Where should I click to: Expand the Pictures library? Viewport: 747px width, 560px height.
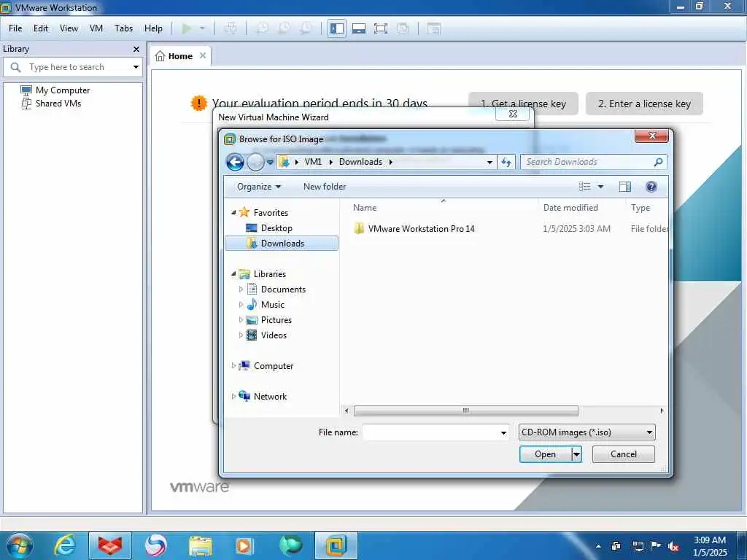point(241,319)
